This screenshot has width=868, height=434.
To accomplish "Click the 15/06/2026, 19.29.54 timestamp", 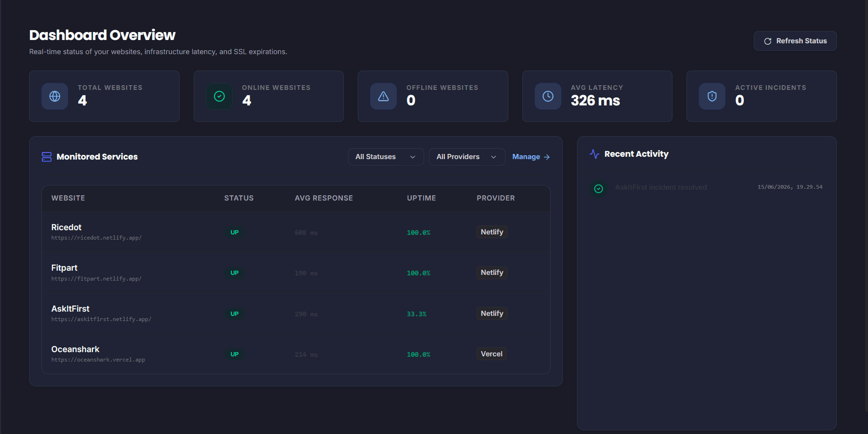I will coord(790,187).
